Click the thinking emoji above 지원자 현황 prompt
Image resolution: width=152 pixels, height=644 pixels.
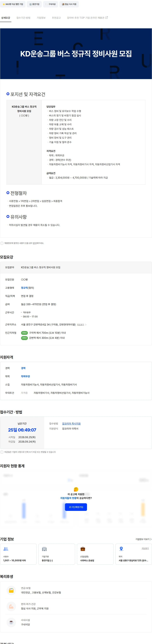coord(76,489)
